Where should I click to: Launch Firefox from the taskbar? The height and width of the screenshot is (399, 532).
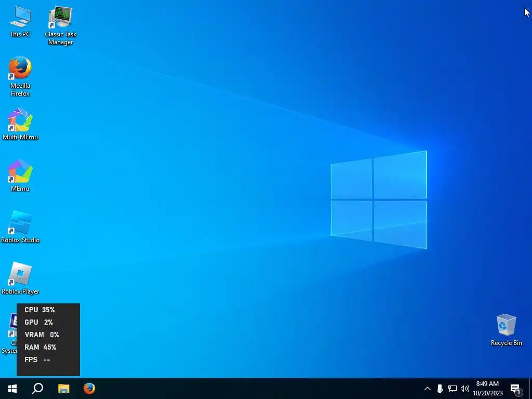[x=89, y=389]
